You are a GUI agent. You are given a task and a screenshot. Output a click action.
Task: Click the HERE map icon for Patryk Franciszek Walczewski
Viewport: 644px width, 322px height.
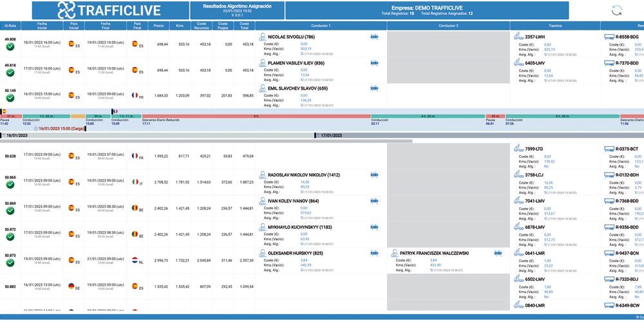click(501, 253)
